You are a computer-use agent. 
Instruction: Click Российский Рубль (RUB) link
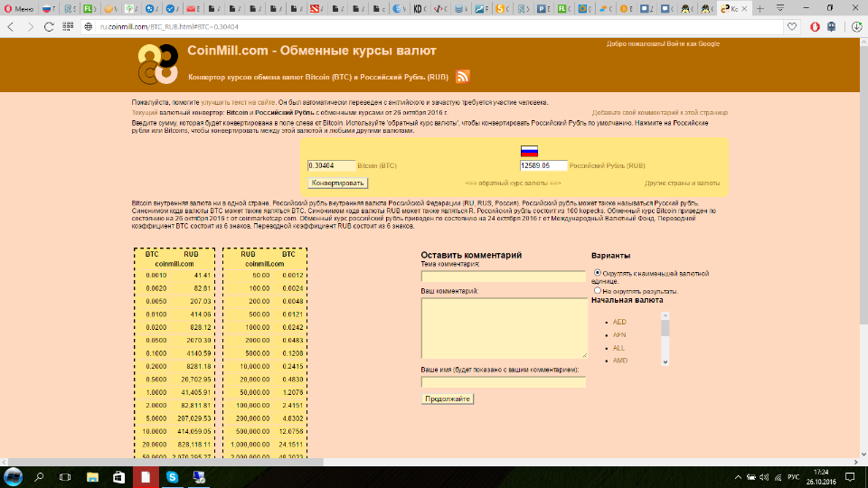(x=608, y=165)
